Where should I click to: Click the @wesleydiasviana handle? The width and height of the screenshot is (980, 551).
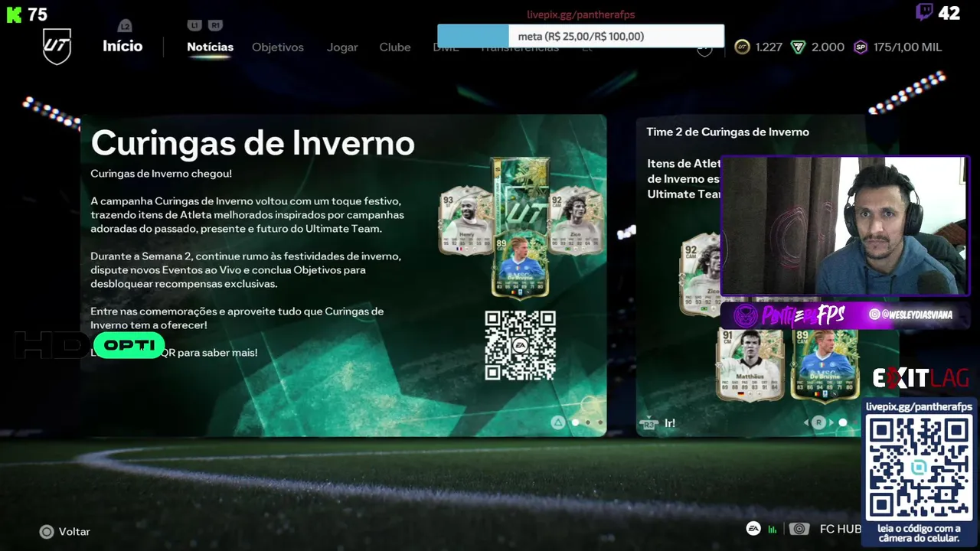[x=916, y=315]
